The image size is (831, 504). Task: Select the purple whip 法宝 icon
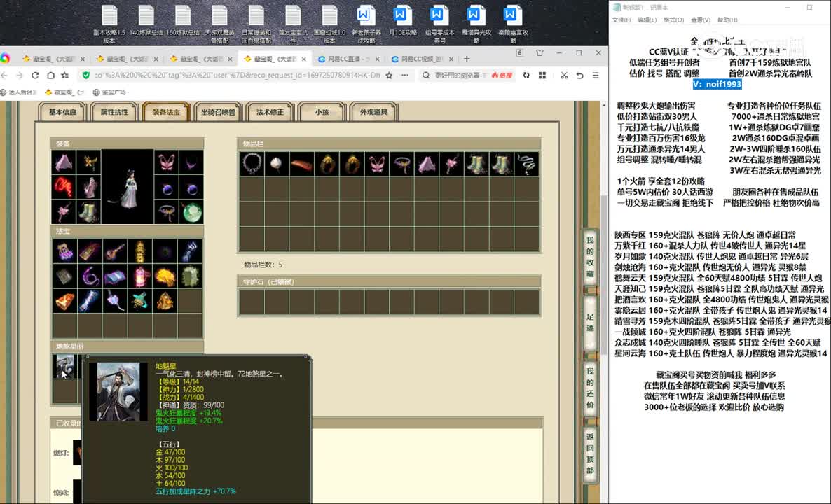click(x=90, y=276)
